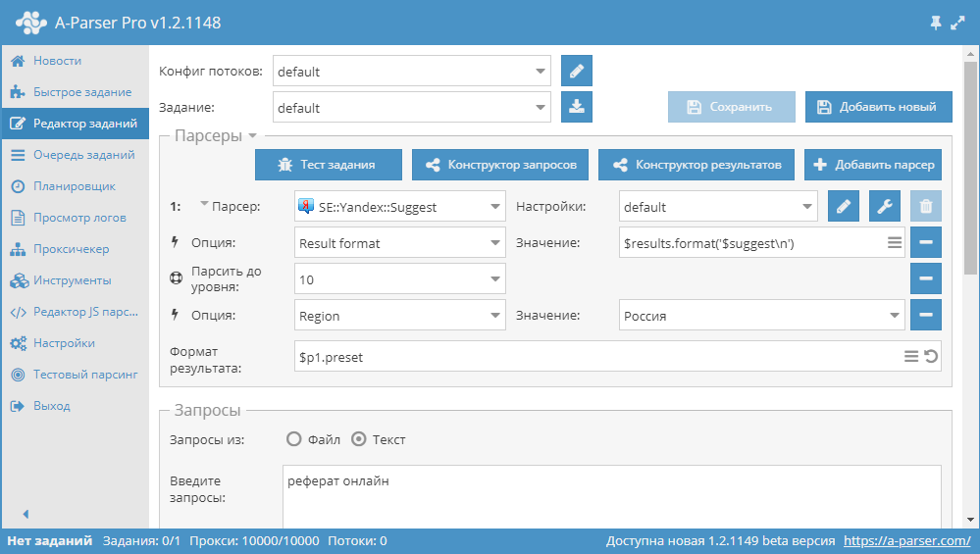Click the Yandex icon in parser selector
980x554 pixels.
point(306,206)
